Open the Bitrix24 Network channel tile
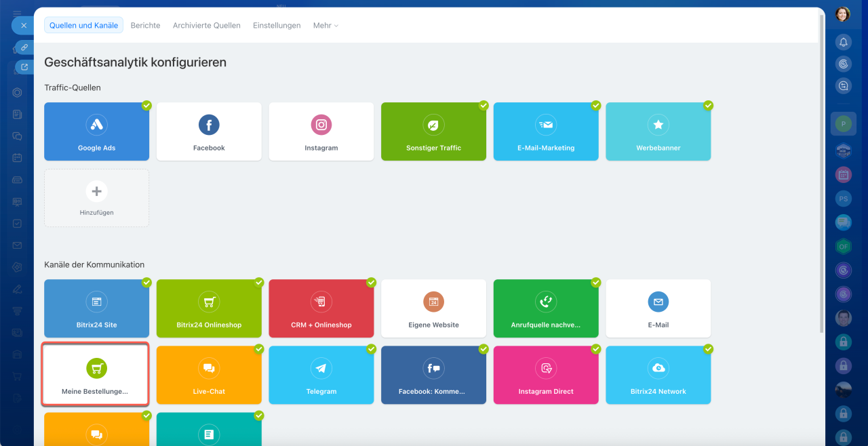868x446 pixels. [658, 375]
